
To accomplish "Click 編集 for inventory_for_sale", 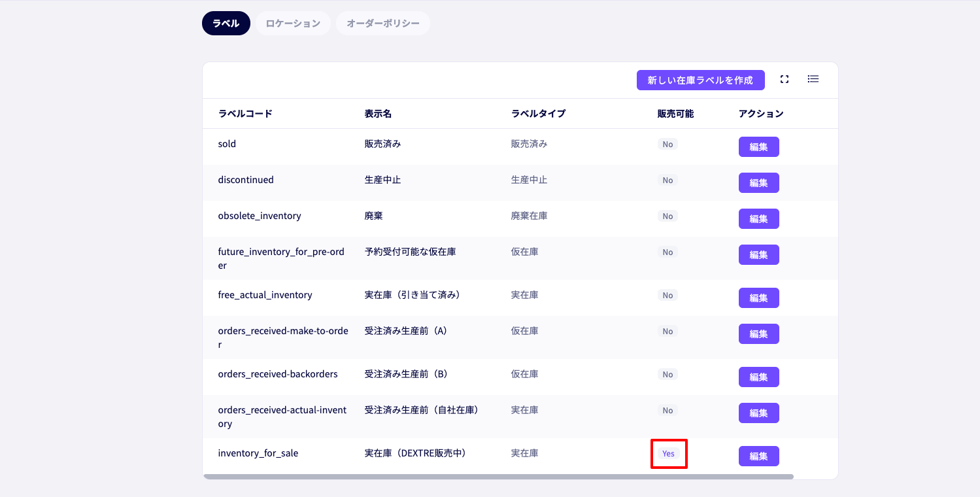I will [x=759, y=456].
